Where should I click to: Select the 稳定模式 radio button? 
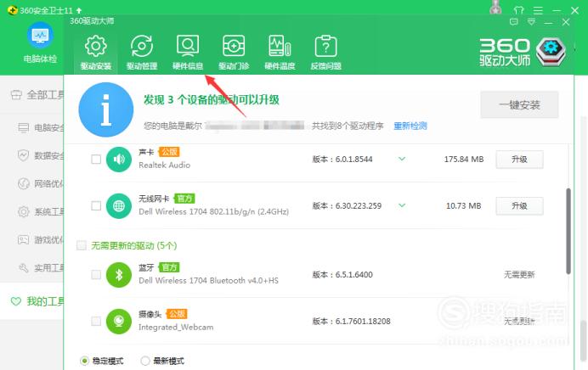pyautogui.click(x=84, y=361)
